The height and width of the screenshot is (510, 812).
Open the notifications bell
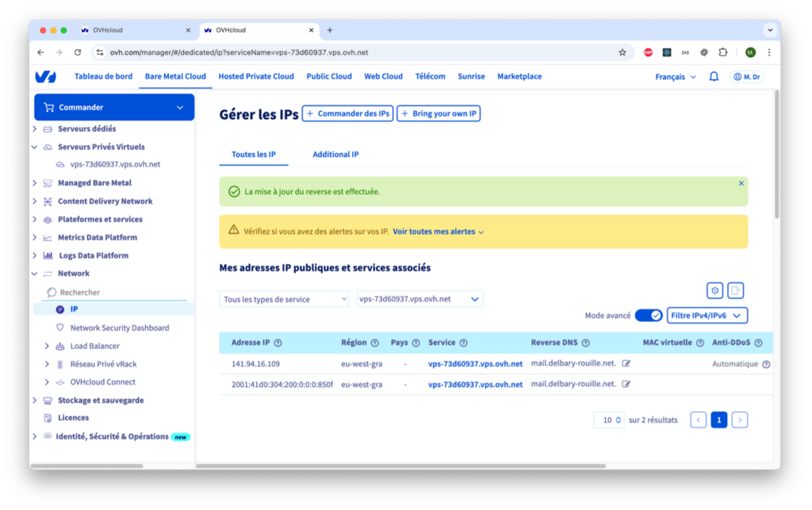pos(714,77)
